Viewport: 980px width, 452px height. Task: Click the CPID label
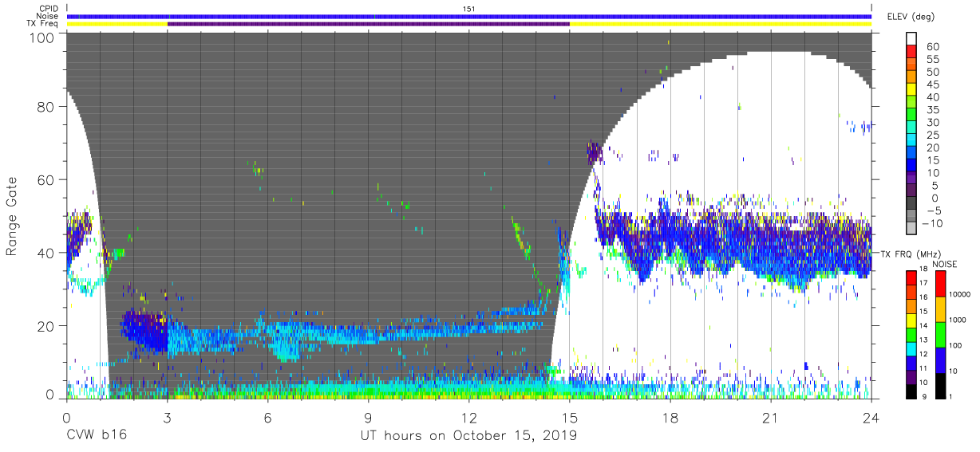48,9
